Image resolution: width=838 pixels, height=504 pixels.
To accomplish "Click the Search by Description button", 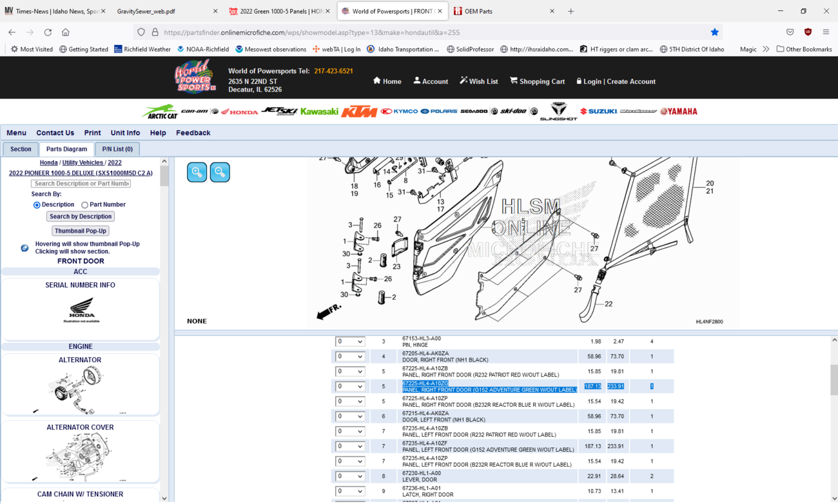I will coord(81,217).
